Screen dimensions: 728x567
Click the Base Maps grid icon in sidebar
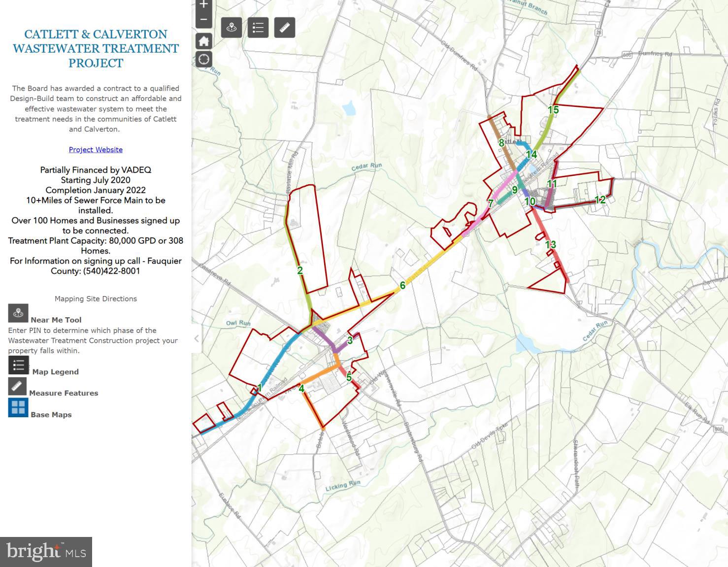pos(18,407)
